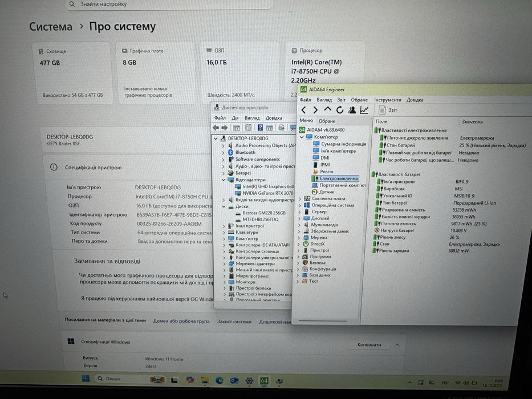The height and width of the screenshot is (399, 532).
Task: Select Ім'я комп'ютера in AIDA64 tree
Action: click(x=335, y=151)
